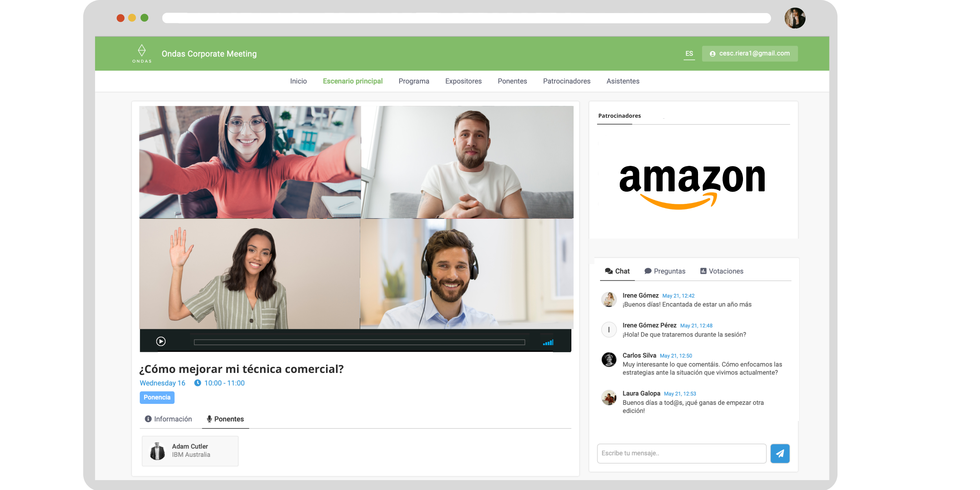Click Irene Gómez's chat avatar
The height and width of the screenshot is (490, 980).
pos(609,300)
